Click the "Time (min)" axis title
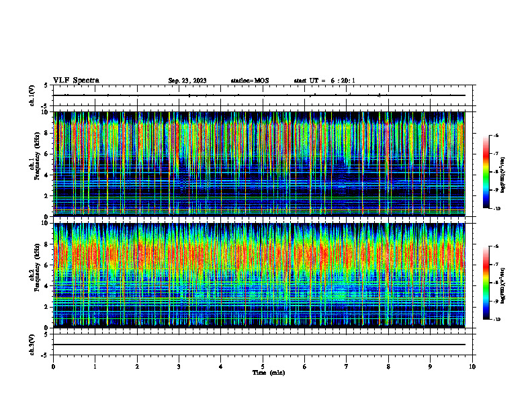The image size is (532, 411). click(x=269, y=373)
